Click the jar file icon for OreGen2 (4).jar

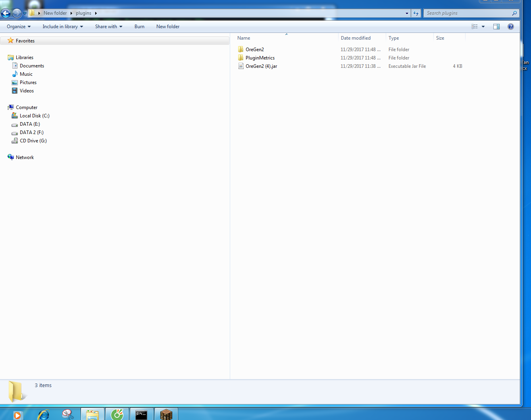pyautogui.click(x=241, y=66)
